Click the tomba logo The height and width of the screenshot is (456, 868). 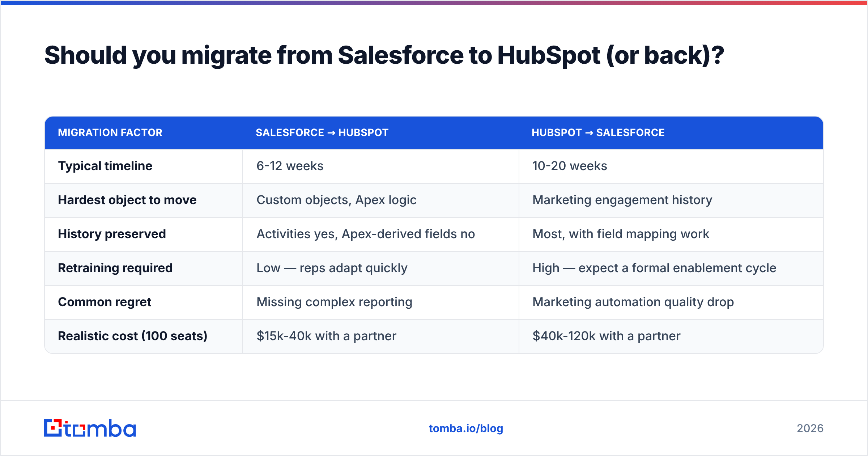[x=90, y=428]
